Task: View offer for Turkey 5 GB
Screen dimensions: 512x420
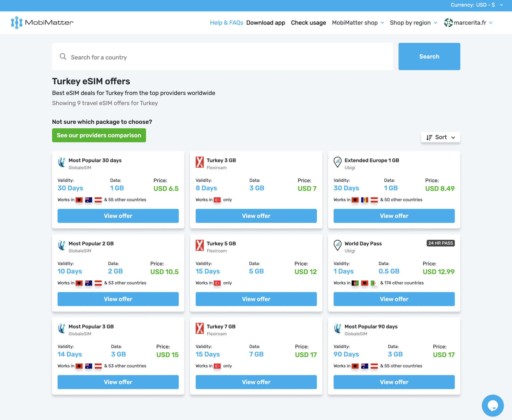Action: click(x=256, y=299)
